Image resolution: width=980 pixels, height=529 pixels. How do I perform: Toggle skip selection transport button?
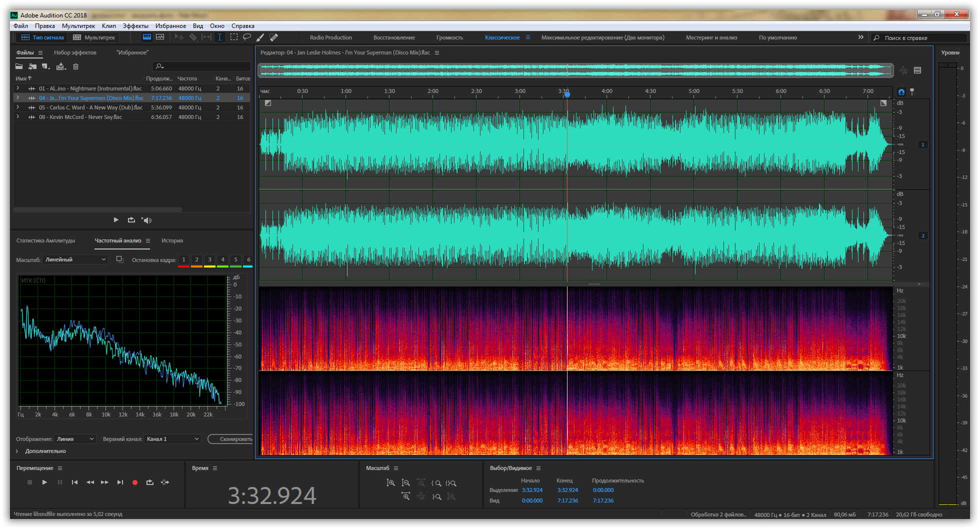(x=165, y=482)
